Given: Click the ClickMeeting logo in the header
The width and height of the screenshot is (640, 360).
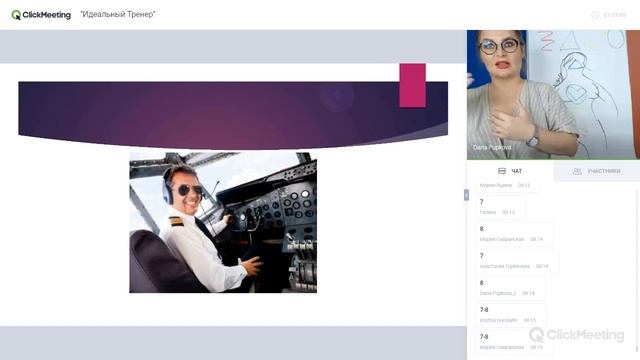Looking at the screenshot, I should 41,15.
